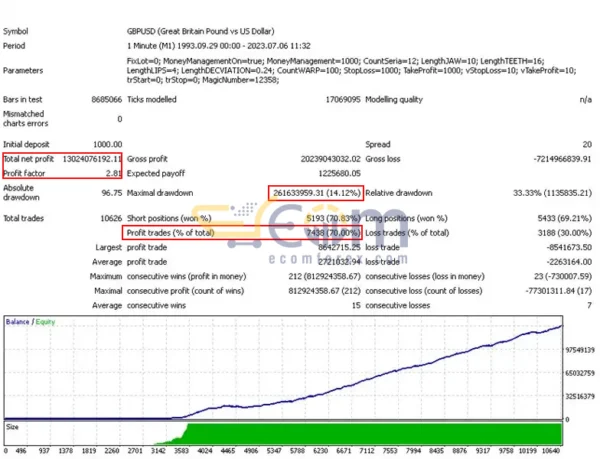This screenshot has width=600, height=459.
Task: Select the Profit factor value 2.81
Action: [x=112, y=173]
